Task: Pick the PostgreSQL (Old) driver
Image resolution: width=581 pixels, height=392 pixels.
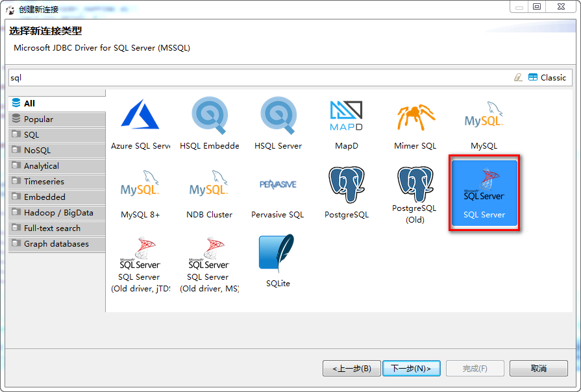Action: tap(415, 194)
